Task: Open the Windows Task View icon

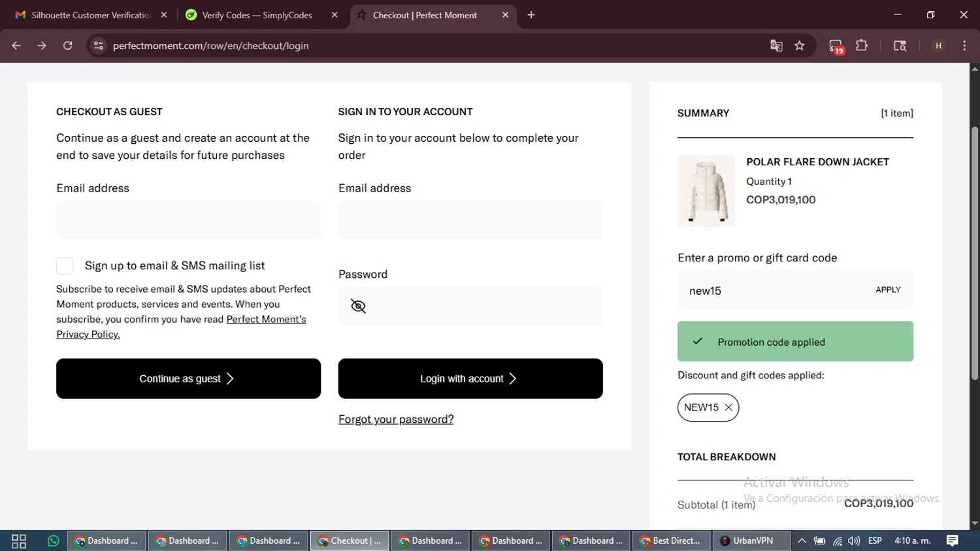Action: tap(19, 541)
